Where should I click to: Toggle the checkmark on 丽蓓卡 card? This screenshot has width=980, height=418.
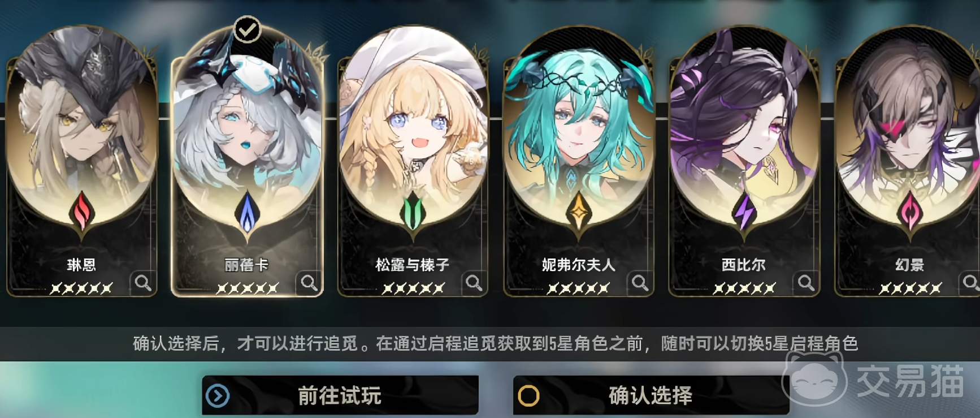click(x=247, y=29)
